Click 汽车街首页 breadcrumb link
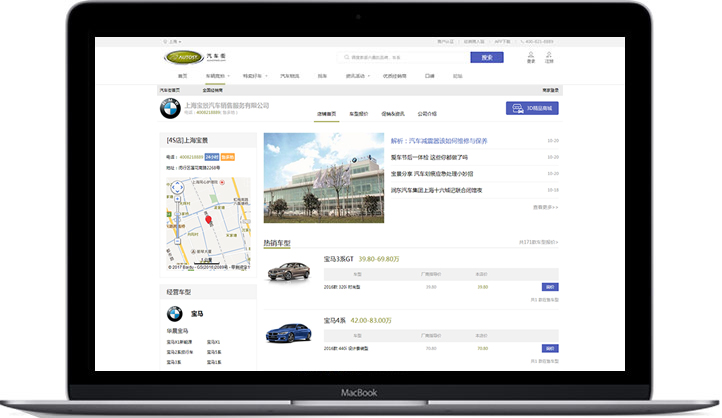Screen dimensions: 722x418 coord(170,90)
